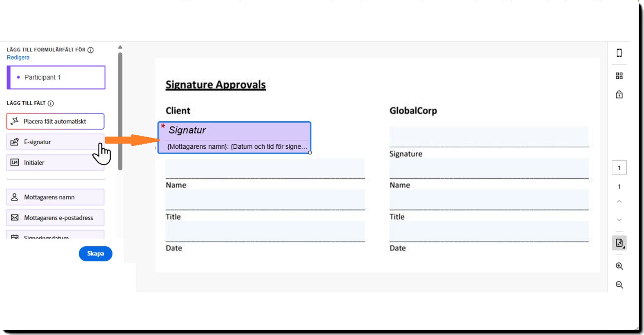This screenshot has width=644, height=335.
Task: Click the Client Title field
Action: 265,199
